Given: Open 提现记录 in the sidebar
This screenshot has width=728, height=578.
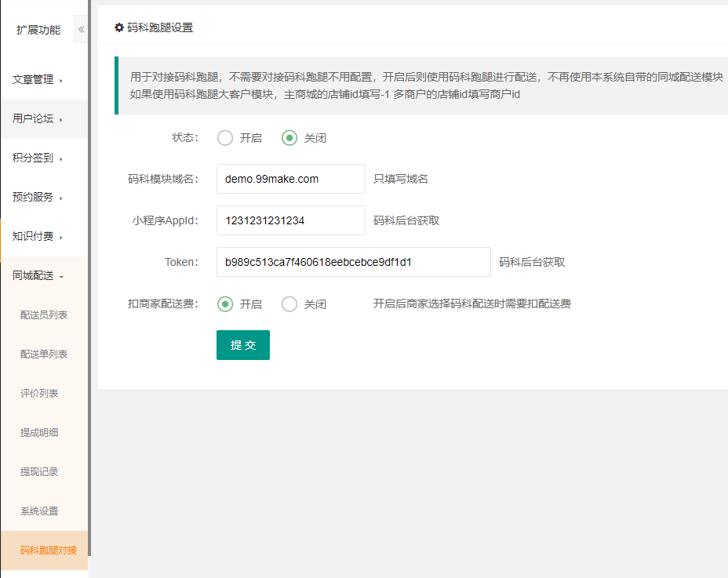Looking at the screenshot, I should click(39, 471).
